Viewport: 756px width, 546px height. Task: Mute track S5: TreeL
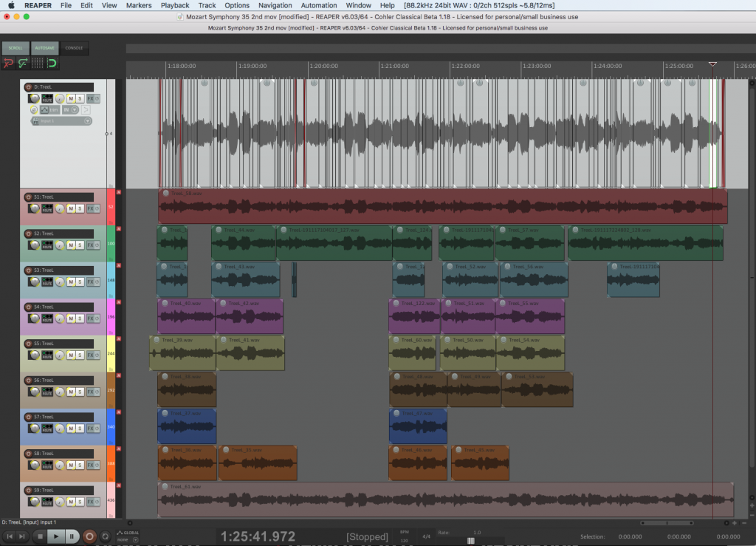coord(71,355)
